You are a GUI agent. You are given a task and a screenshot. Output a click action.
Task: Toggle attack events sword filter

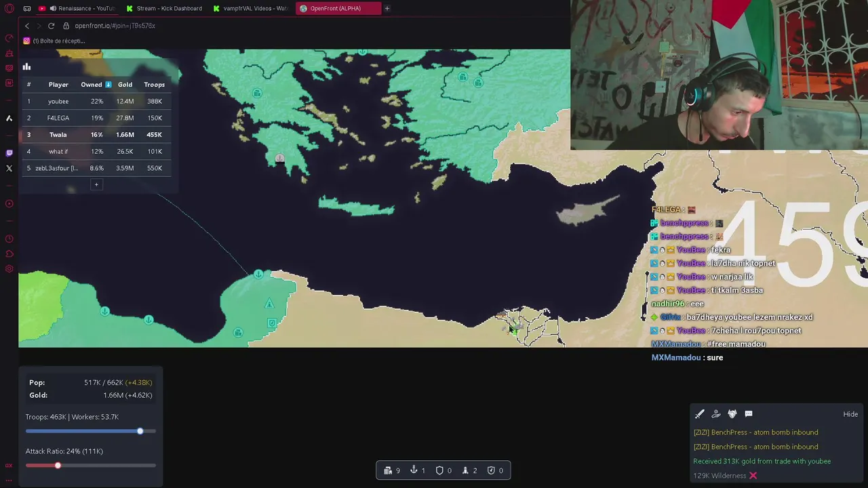(700, 413)
